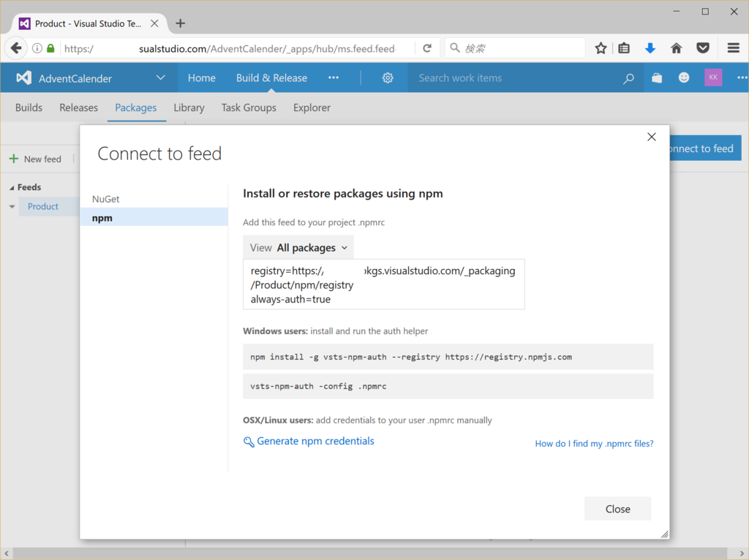Select the Product feed in the tree

[x=43, y=206]
